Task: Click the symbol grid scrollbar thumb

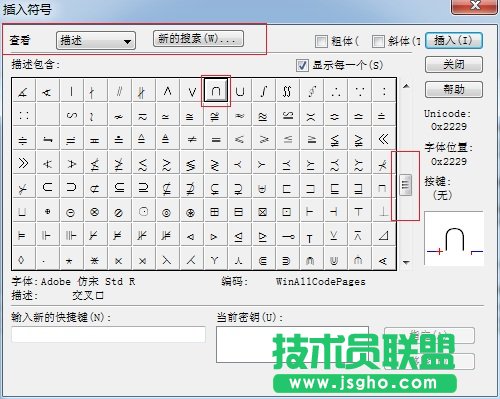Action: pos(406,184)
